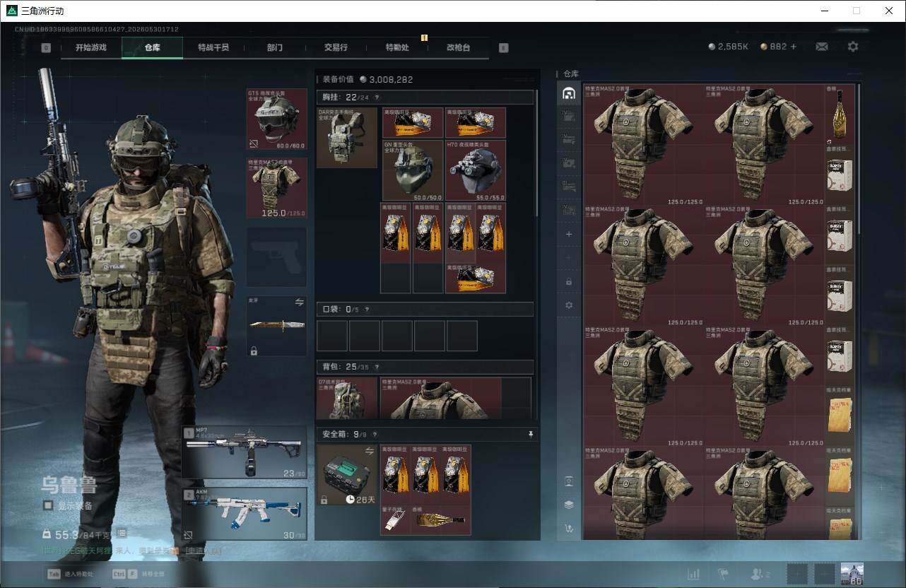Click the empty pistol slot
906x588 pixels.
tap(276, 257)
